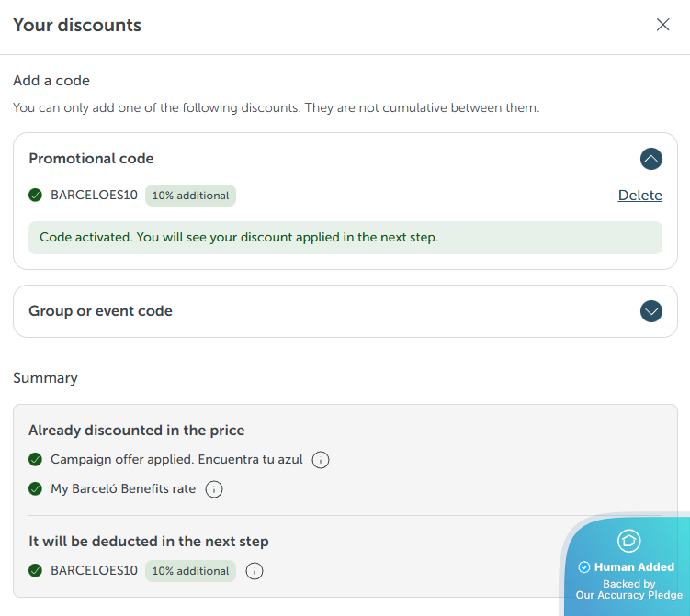This screenshot has height=616, width=690.
Task: Open info icon for Campaign offer applied
Action: click(321, 460)
